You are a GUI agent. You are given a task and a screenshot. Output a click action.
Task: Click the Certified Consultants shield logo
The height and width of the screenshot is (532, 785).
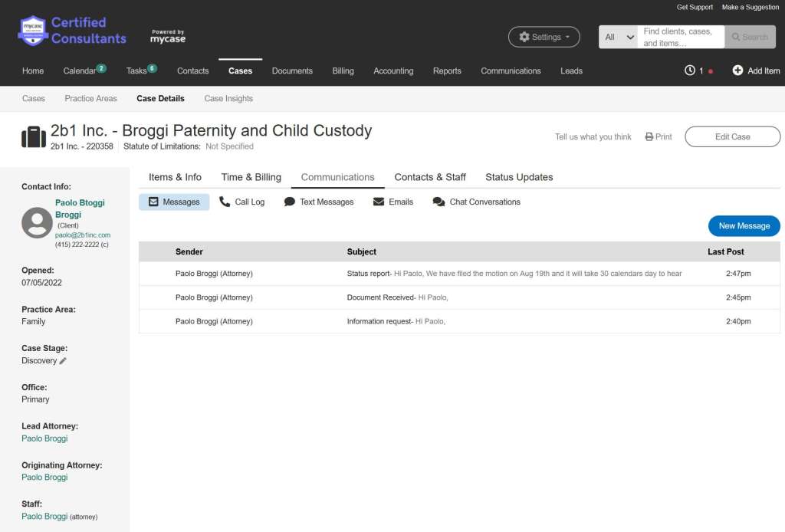[33, 31]
